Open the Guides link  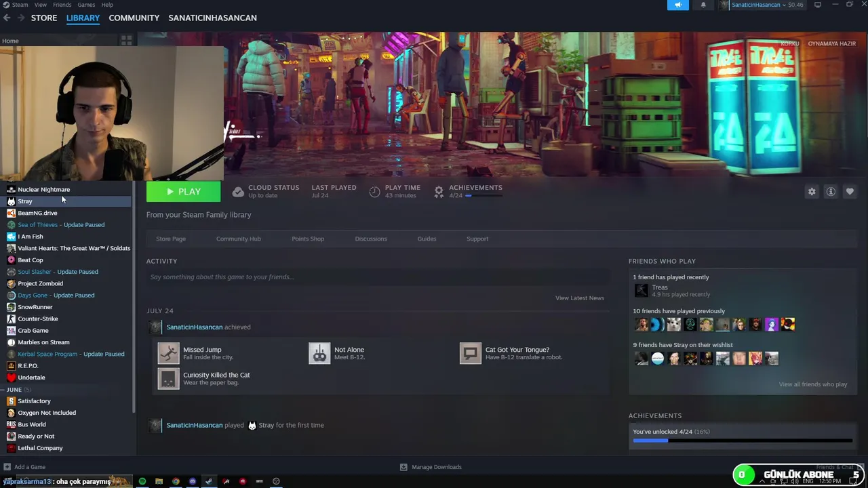pos(427,239)
